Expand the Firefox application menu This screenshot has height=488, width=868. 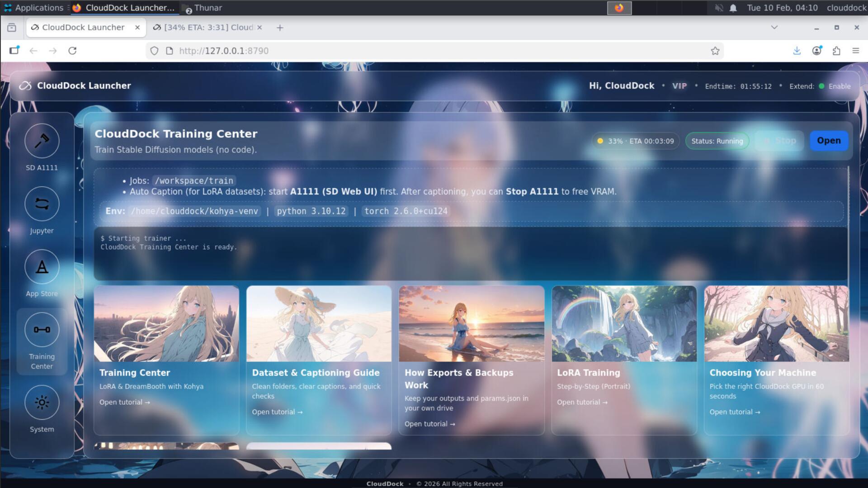click(856, 51)
